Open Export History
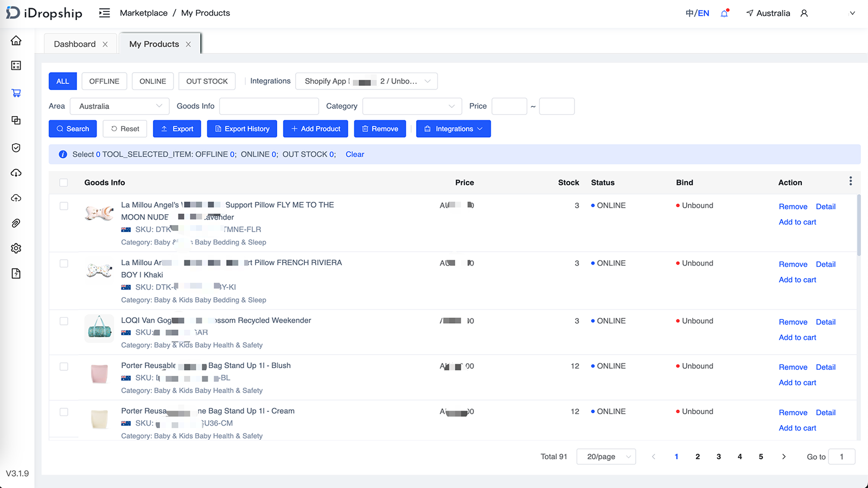 [x=242, y=129]
